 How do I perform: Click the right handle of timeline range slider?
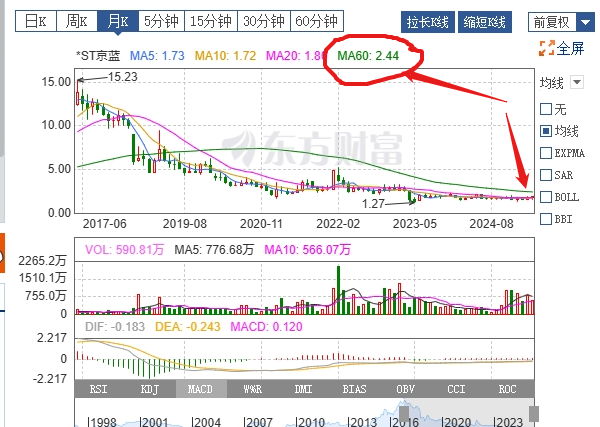[533, 414]
